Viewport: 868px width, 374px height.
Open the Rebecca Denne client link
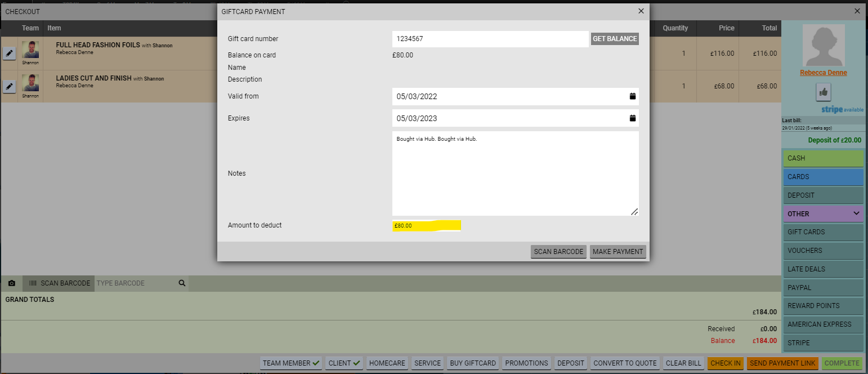pyautogui.click(x=823, y=73)
